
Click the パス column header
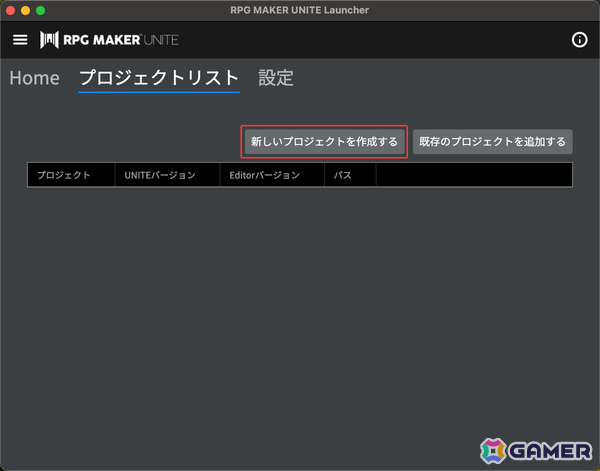point(350,175)
